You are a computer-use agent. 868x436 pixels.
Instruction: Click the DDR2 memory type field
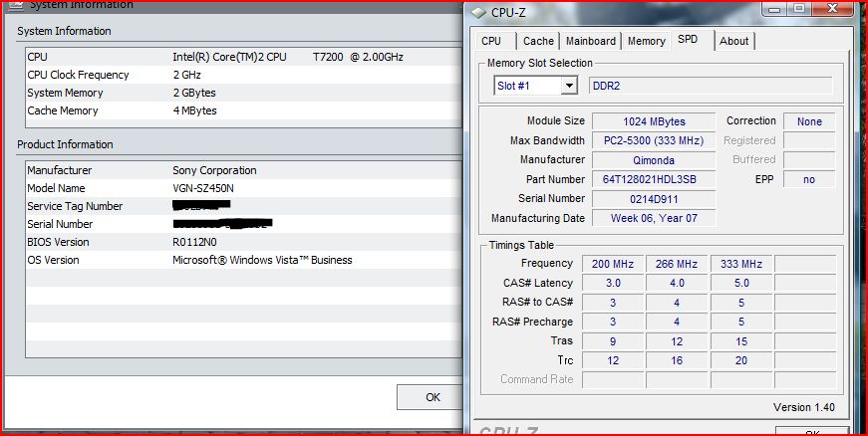tap(711, 86)
